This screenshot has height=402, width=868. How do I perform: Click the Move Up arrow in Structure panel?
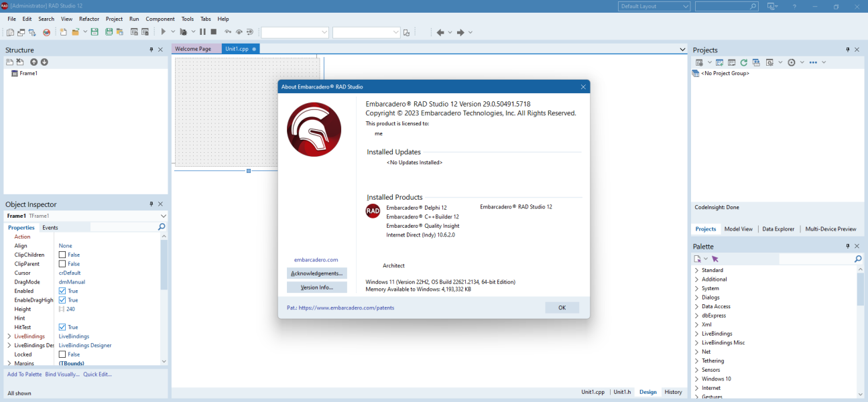point(34,62)
